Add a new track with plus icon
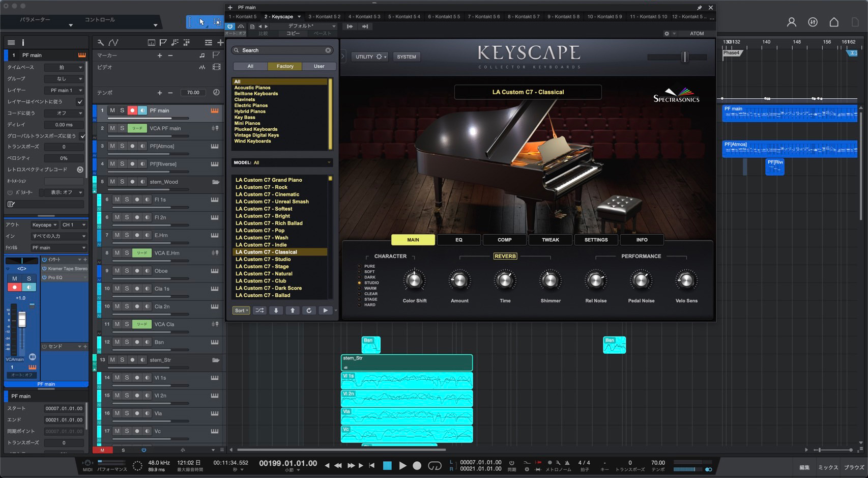The image size is (868, 478). (220, 42)
